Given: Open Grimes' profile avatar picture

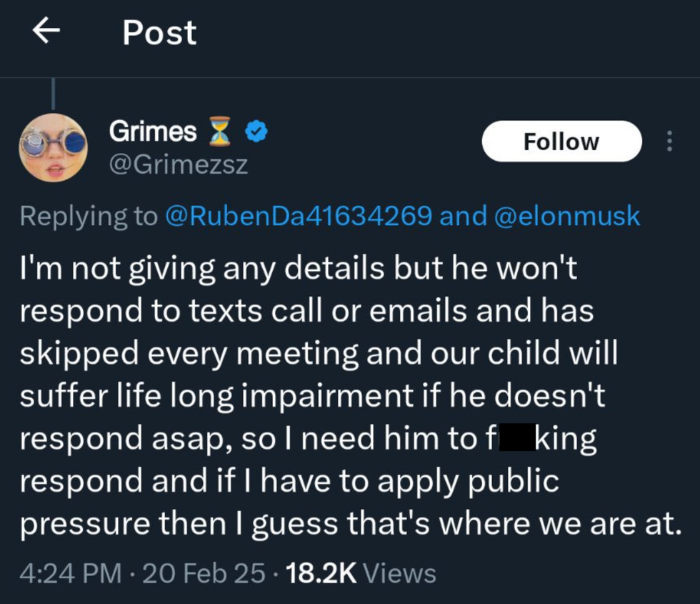Looking at the screenshot, I should click(x=53, y=147).
